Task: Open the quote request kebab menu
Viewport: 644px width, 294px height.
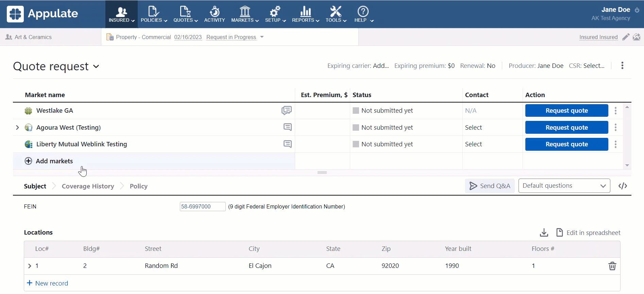Action: coord(622,66)
